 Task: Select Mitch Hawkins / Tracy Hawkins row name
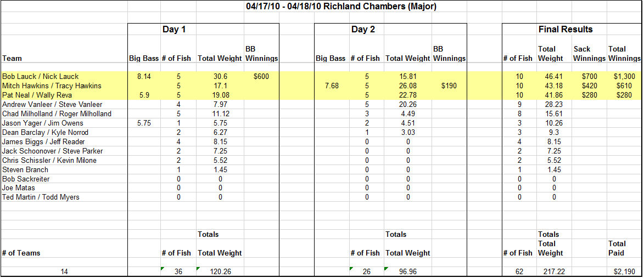pyautogui.click(x=52, y=86)
